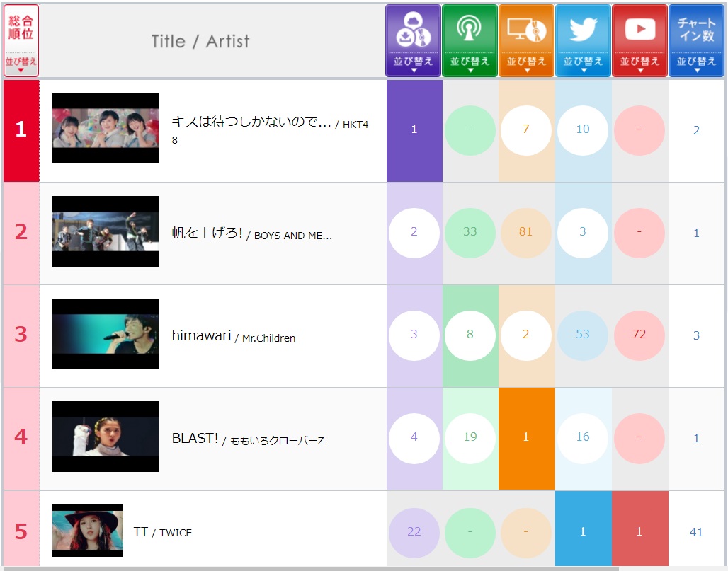This screenshot has height=571, width=728.
Task: Click the YouTube rank 72 circle for himawari
Action: (639, 335)
